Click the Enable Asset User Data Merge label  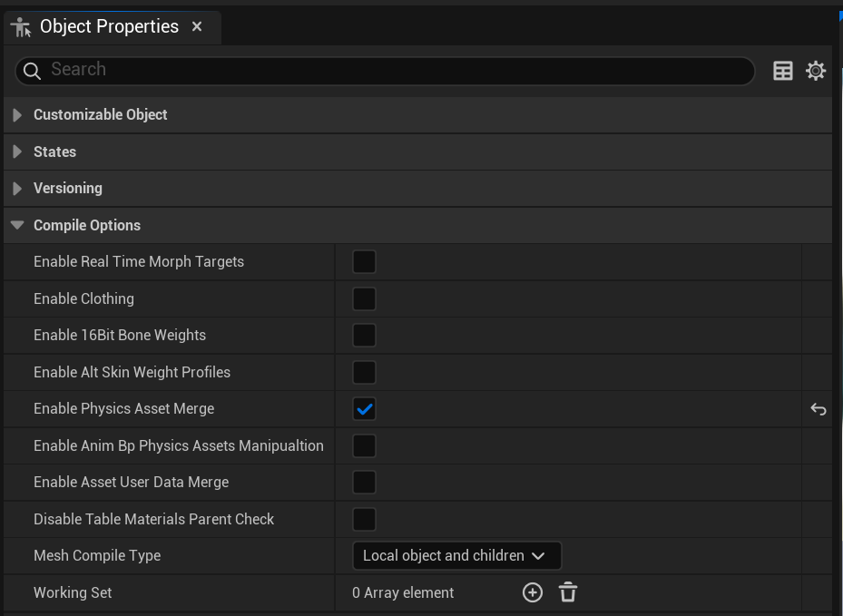tap(132, 482)
